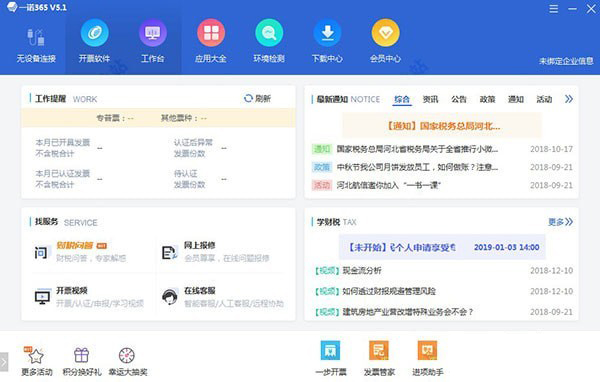Launch 环境检测 environment check
The image size is (600, 382).
pos(269,41)
